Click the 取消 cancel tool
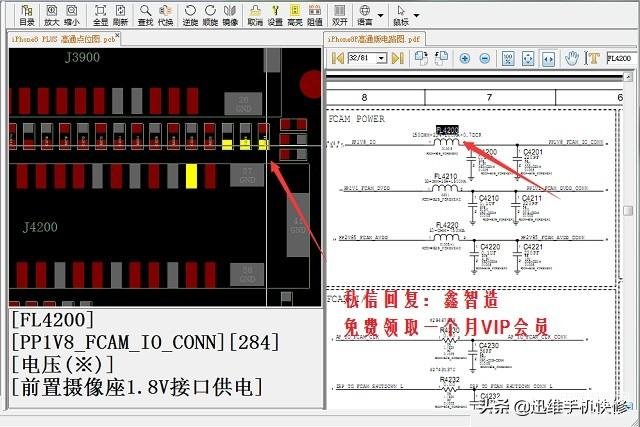640x427 pixels. (x=255, y=16)
